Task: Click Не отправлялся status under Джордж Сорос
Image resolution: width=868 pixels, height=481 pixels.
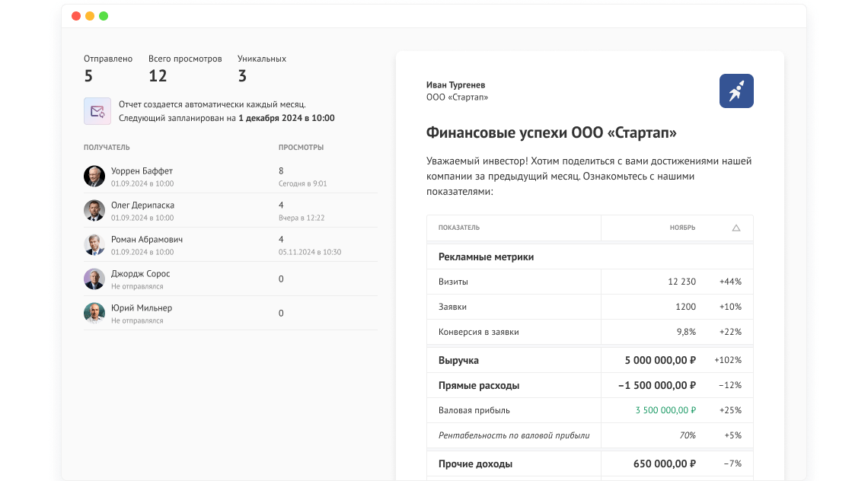Action: pyautogui.click(x=137, y=287)
